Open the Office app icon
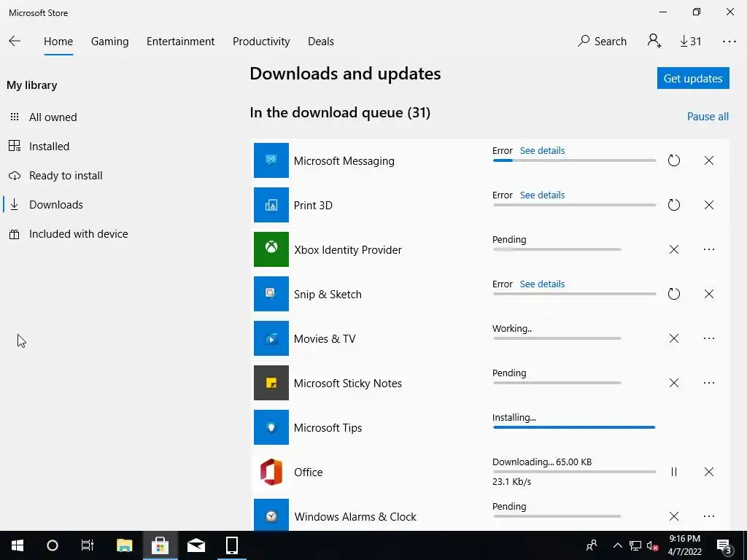This screenshot has height=560, width=747. 271,472
